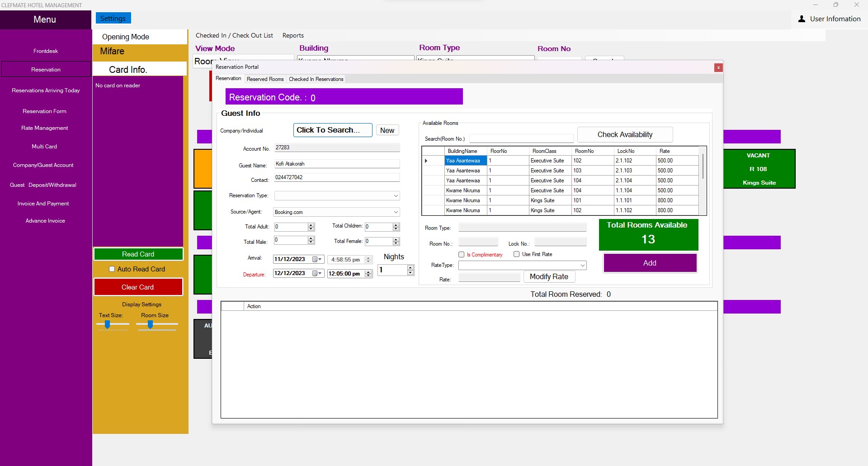868x466 pixels.
Task: Click the Modify Rate button
Action: pos(549,276)
